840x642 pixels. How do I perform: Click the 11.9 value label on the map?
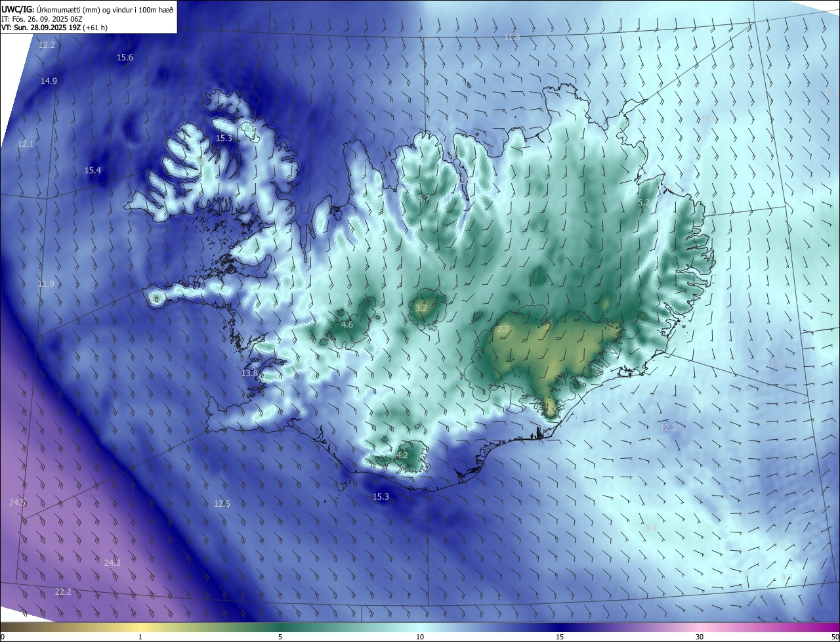coord(46,284)
